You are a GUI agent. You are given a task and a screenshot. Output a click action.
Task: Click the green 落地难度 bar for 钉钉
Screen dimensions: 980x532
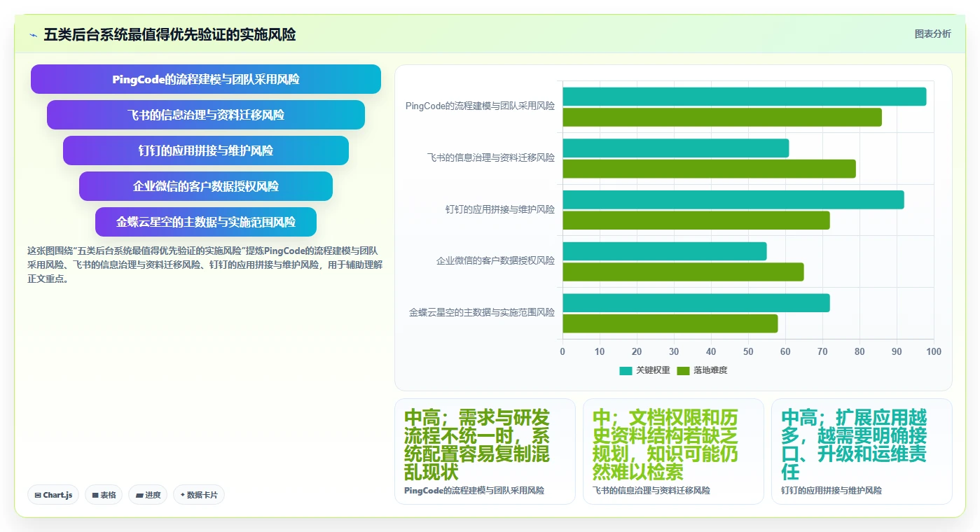696,220
